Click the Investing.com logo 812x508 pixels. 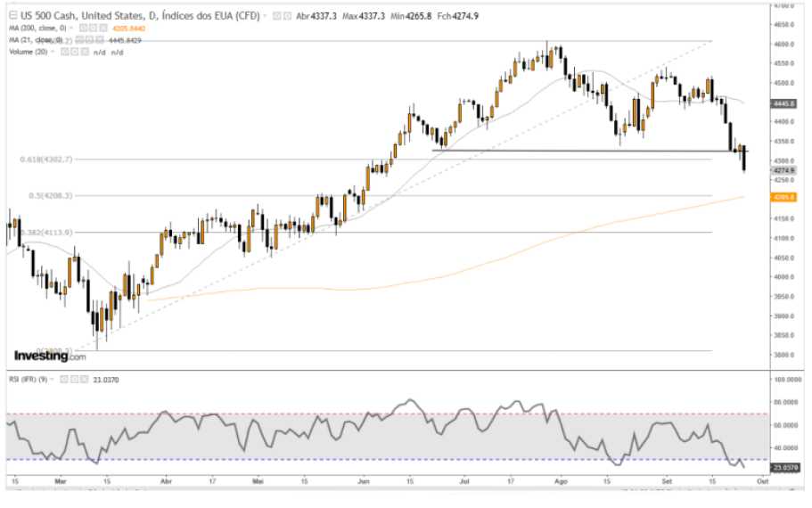point(50,356)
